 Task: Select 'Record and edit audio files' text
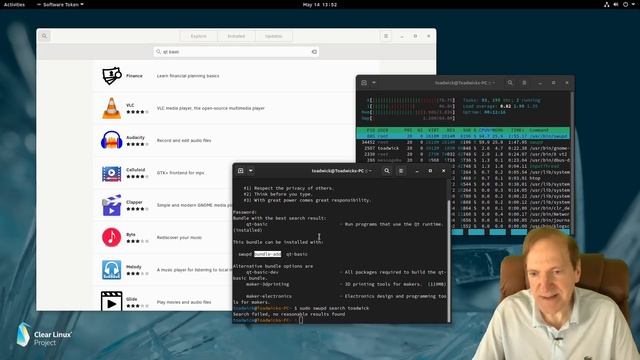(184, 140)
